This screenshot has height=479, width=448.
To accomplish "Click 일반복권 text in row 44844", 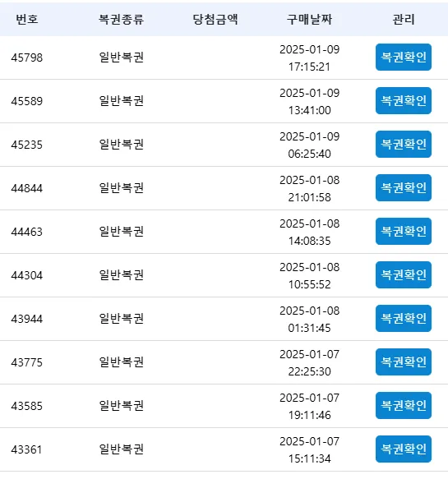I will tap(122, 187).
